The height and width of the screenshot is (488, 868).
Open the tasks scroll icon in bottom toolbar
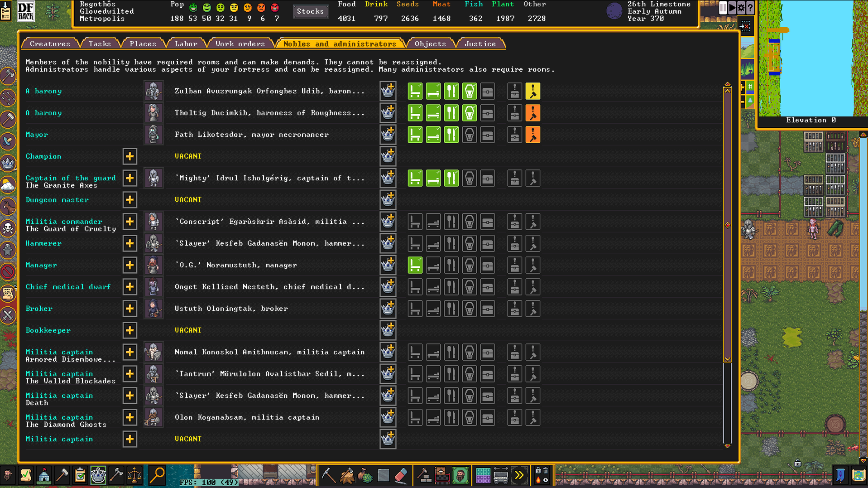coord(26,475)
